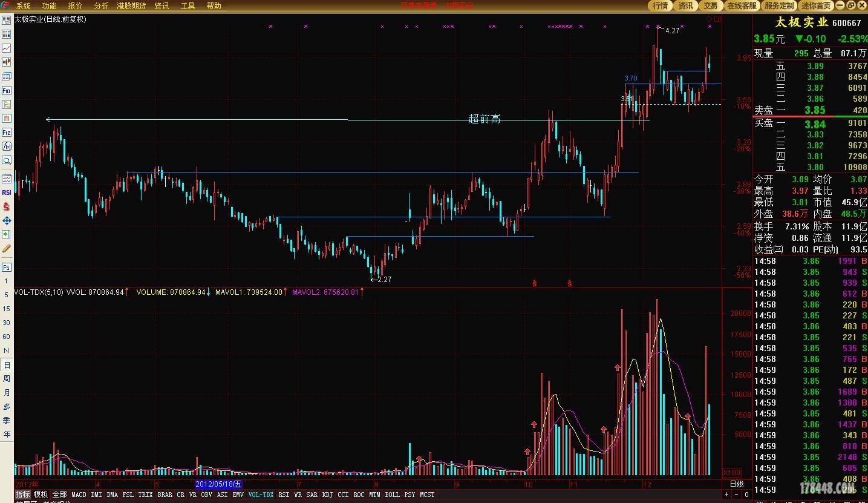Screen dimensions: 868x503
Task: Click the 交易 button
Action: coord(711,5)
